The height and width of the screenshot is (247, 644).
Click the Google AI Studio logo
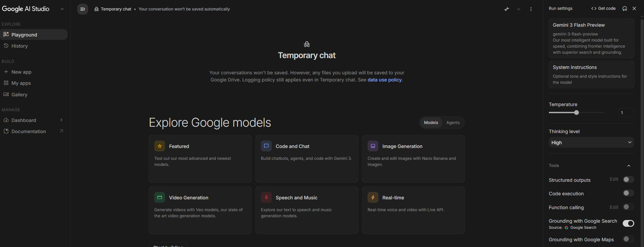pos(26,9)
